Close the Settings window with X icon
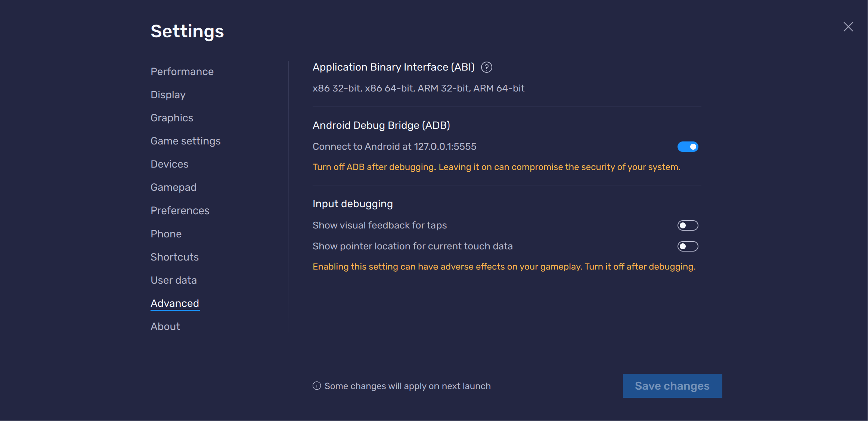The height and width of the screenshot is (421, 868). 848,27
